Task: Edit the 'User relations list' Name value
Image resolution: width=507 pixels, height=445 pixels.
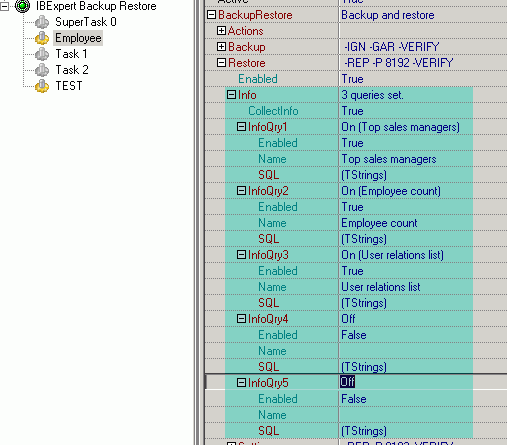Action: (381, 287)
